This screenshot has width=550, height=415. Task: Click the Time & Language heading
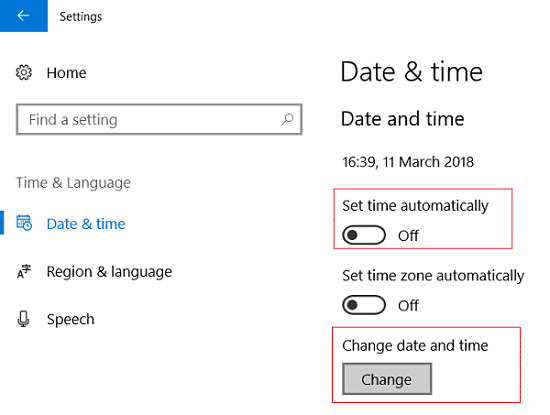pyautogui.click(x=73, y=183)
